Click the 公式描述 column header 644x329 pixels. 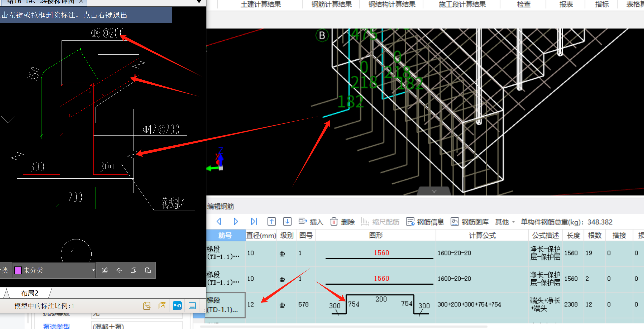(545, 235)
